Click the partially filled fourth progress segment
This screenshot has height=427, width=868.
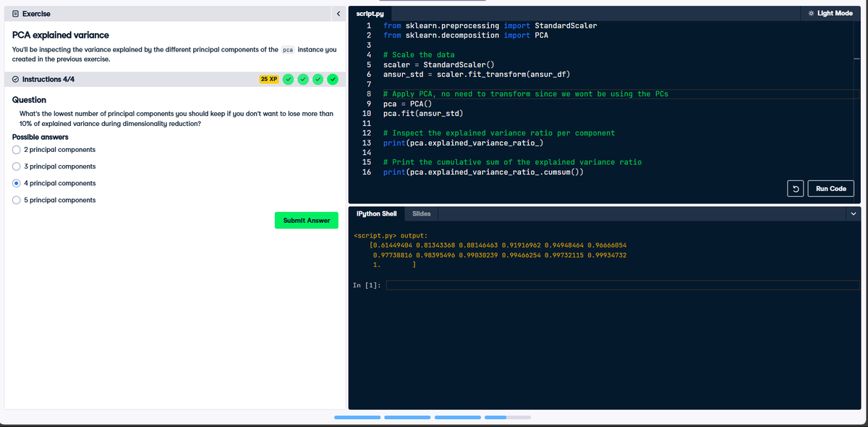[507, 417]
